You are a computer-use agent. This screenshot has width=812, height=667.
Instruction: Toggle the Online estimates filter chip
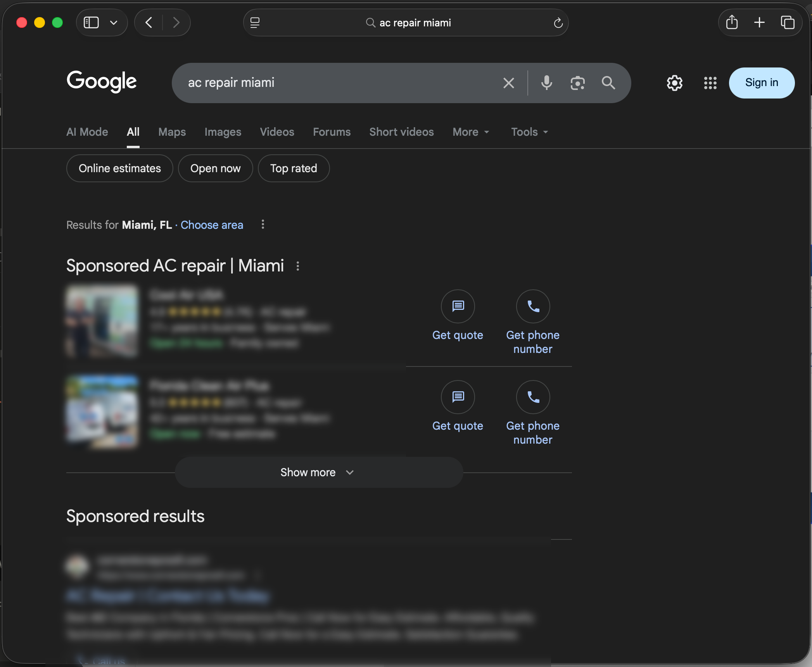coord(119,168)
